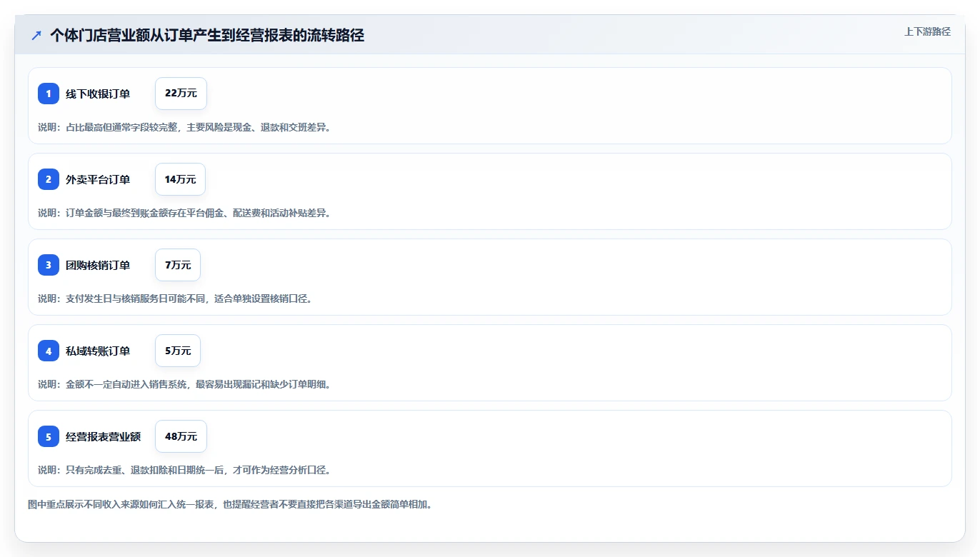
Task: Click the arrow icon beside the title
Action: pyautogui.click(x=36, y=36)
